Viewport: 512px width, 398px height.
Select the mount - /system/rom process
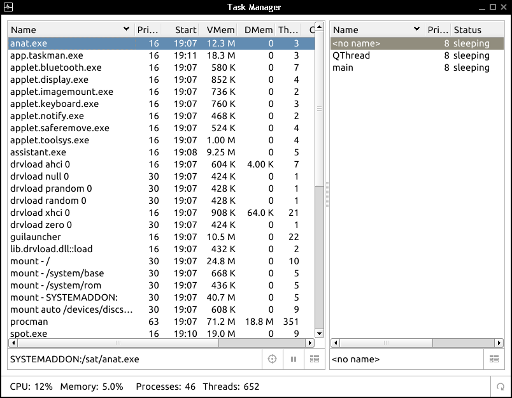pyautogui.click(x=161, y=285)
